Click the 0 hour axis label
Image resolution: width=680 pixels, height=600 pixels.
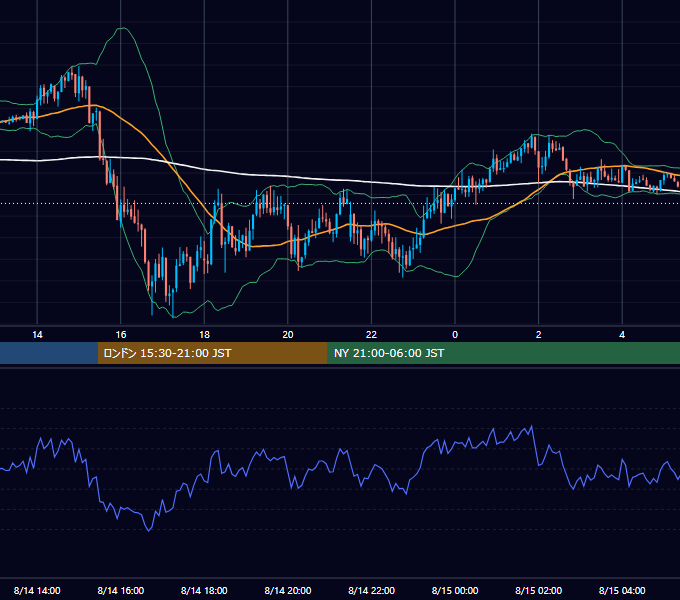pos(455,335)
